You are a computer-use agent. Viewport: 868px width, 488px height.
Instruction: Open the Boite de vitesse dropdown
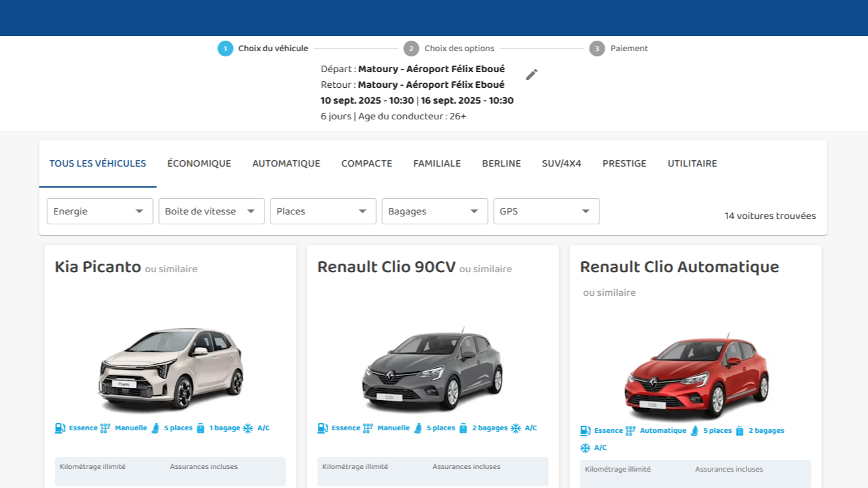(211, 211)
